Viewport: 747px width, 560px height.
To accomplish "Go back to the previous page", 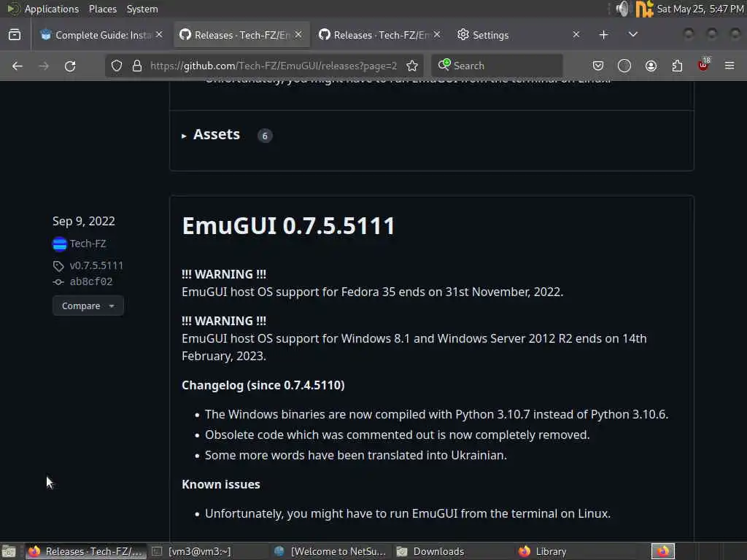I will coord(18,66).
